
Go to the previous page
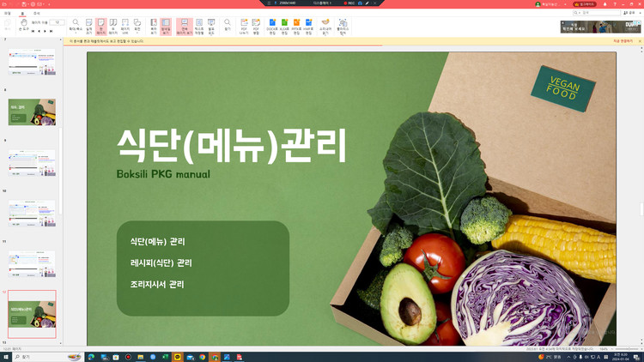click(39, 31)
